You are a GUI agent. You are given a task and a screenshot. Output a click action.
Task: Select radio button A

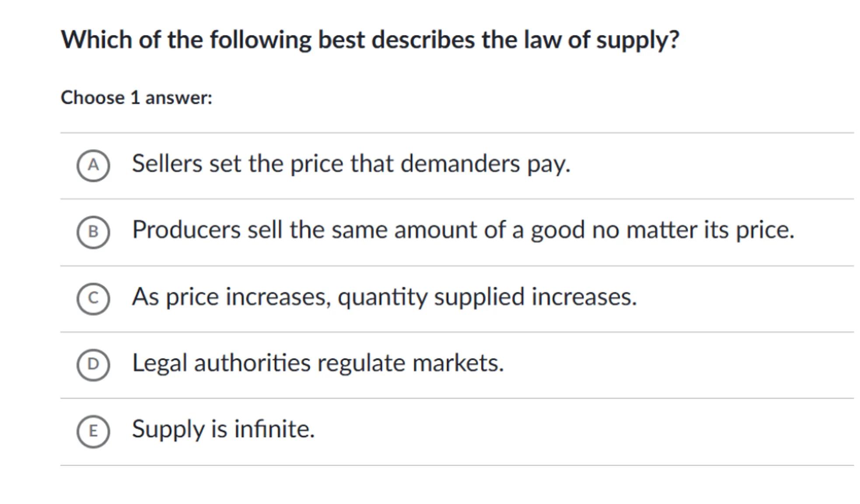coord(93,165)
